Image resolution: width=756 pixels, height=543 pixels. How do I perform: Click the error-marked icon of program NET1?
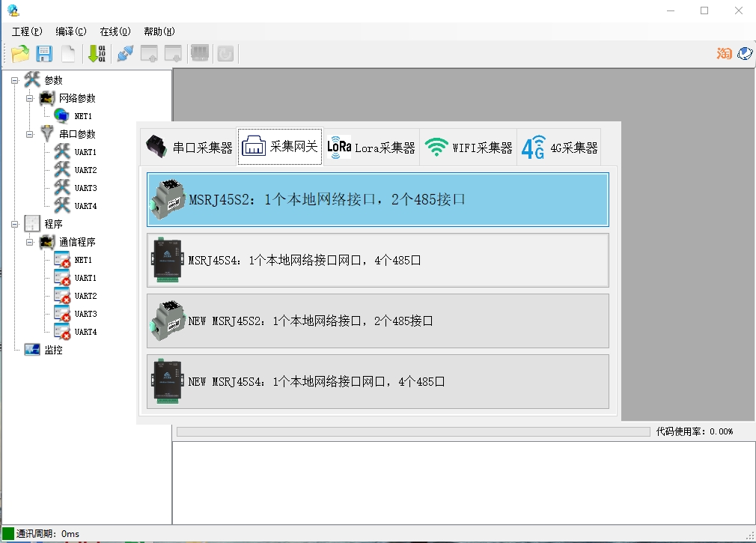(62, 259)
